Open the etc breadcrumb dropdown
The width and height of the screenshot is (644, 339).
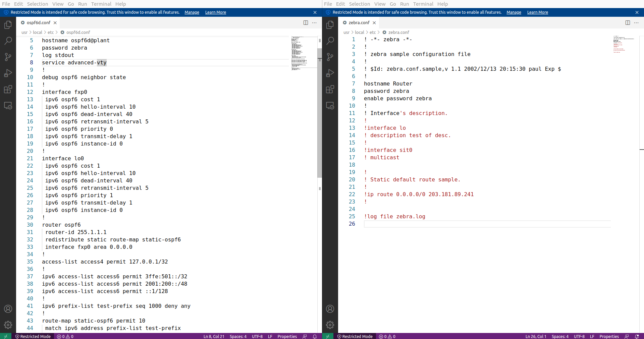[x=51, y=32]
